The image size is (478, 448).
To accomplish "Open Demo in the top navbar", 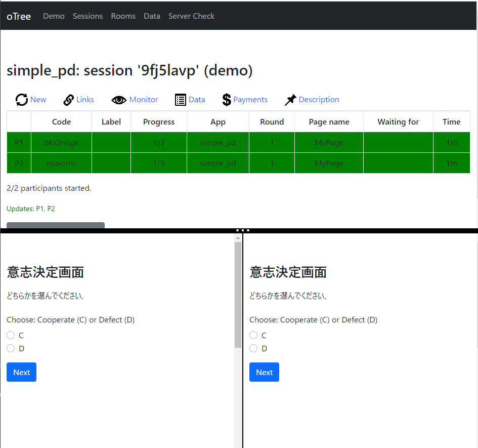I will 54,16.
